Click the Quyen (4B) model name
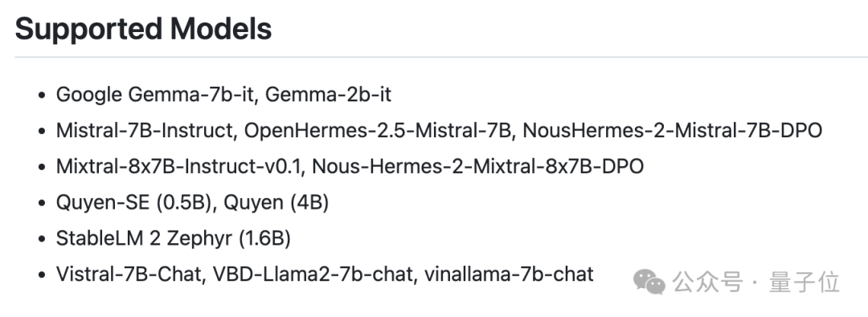This screenshot has width=868, height=317. click(276, 202)
